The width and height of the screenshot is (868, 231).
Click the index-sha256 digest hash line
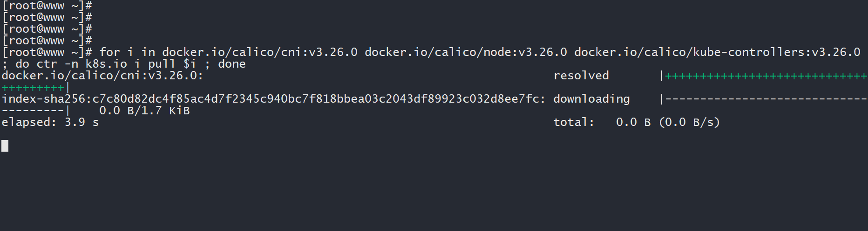click(x=273, y=99)
